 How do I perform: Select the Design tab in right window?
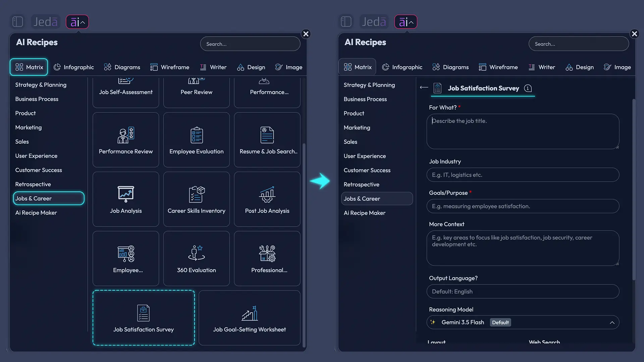click(580, 67)
